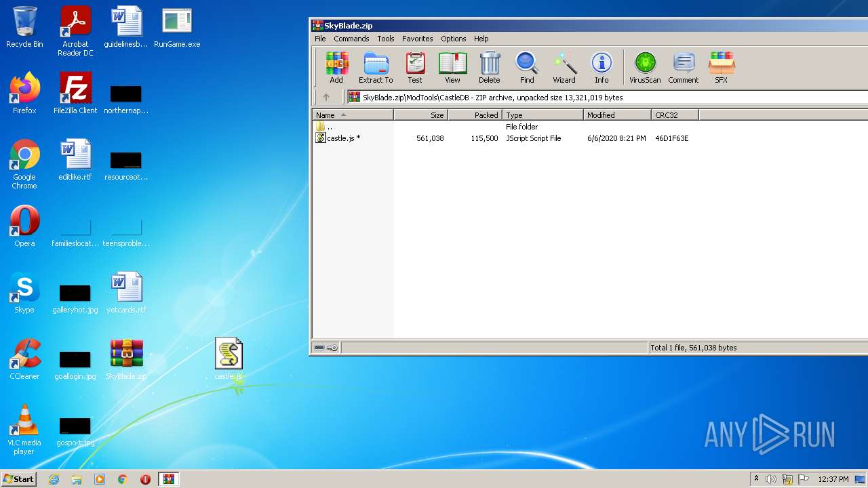Open the Commands menu
Image resolution: width=868 pixels, height=488 pixels.
click(351, 39)
